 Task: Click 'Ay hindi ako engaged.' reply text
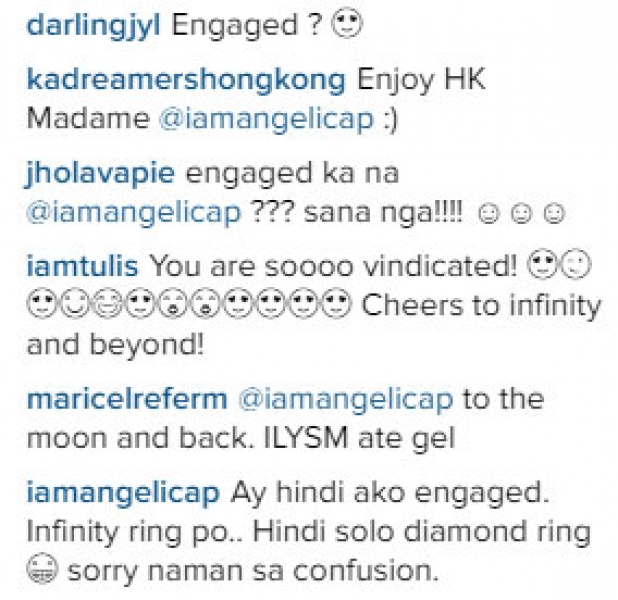(390, 493)
